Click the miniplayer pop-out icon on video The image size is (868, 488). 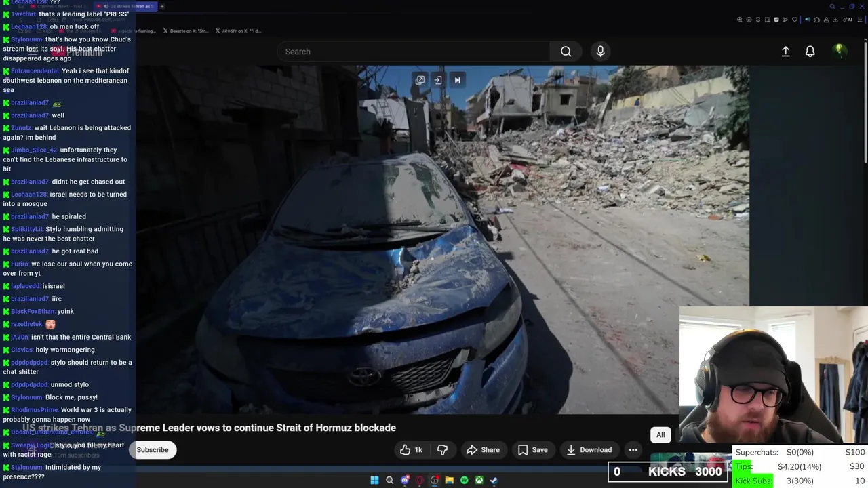coord(420,80)
